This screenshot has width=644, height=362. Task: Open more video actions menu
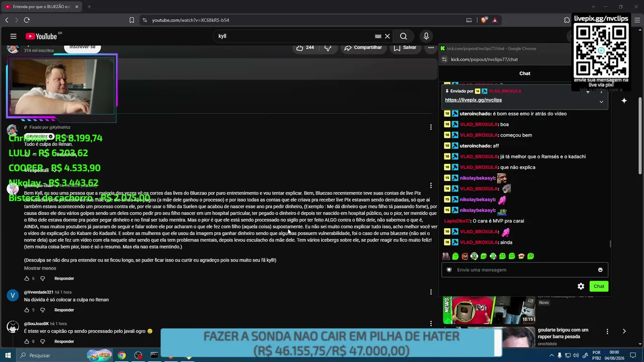431,47
